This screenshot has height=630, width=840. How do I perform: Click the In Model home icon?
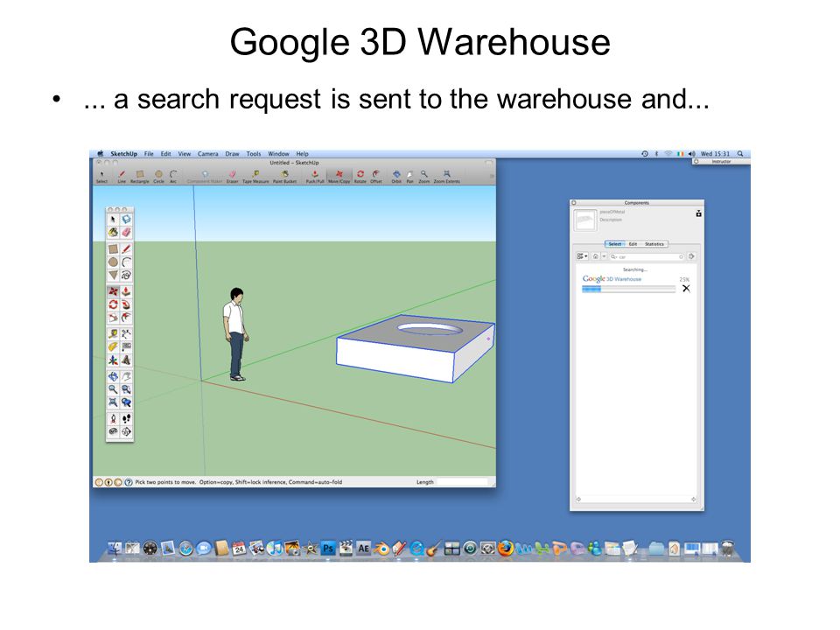tap(595, 256)
